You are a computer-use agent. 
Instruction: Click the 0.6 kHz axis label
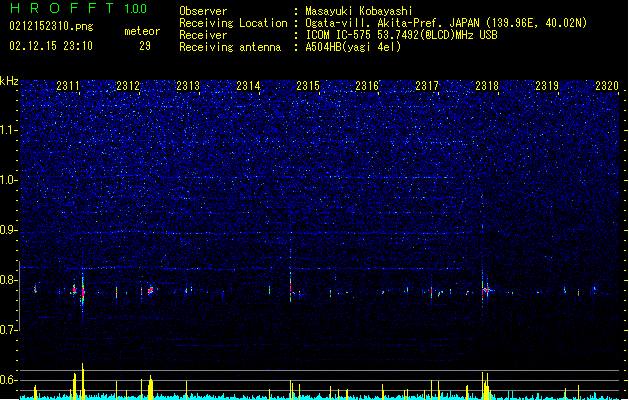[8, 380]
